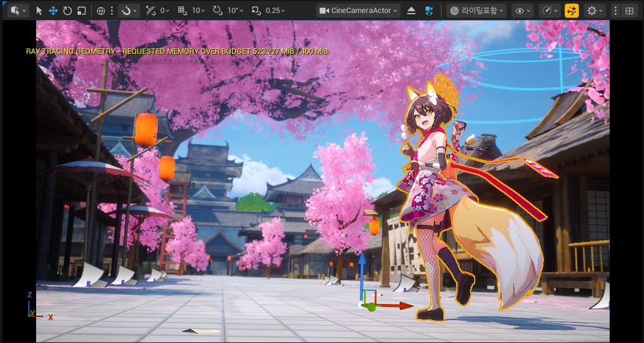This screenshot has height=343, width=644.
Task: Open the editor modes dropdown
Action: (18, 11)
